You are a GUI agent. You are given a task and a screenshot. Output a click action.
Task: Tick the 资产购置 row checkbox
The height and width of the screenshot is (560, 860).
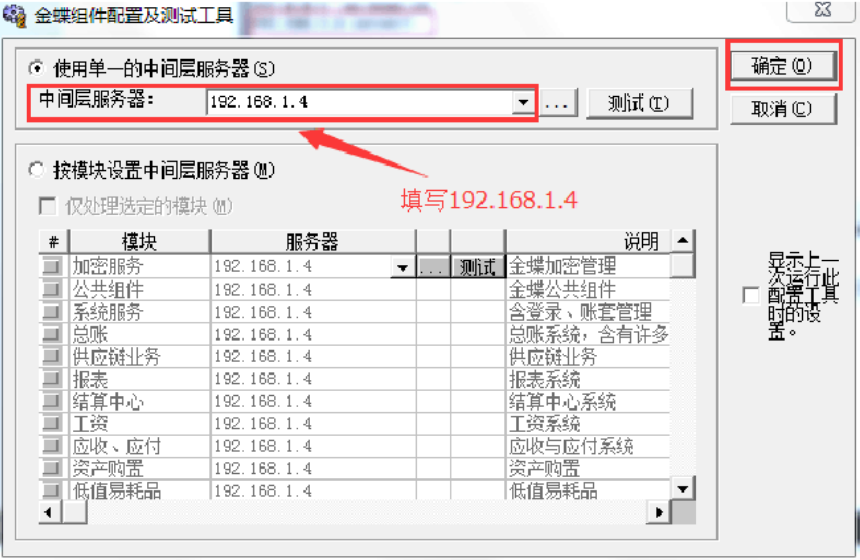tap(52, 468)
